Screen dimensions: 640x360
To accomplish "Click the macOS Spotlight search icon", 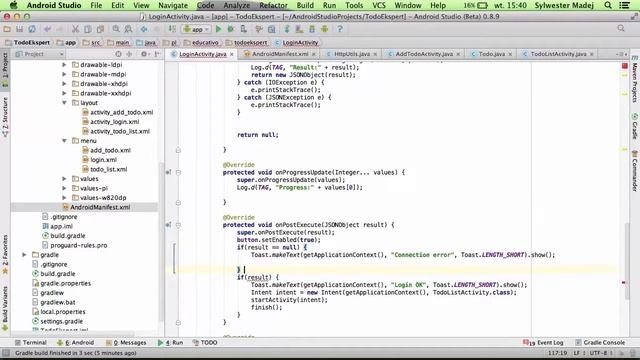I will (608, 5).
